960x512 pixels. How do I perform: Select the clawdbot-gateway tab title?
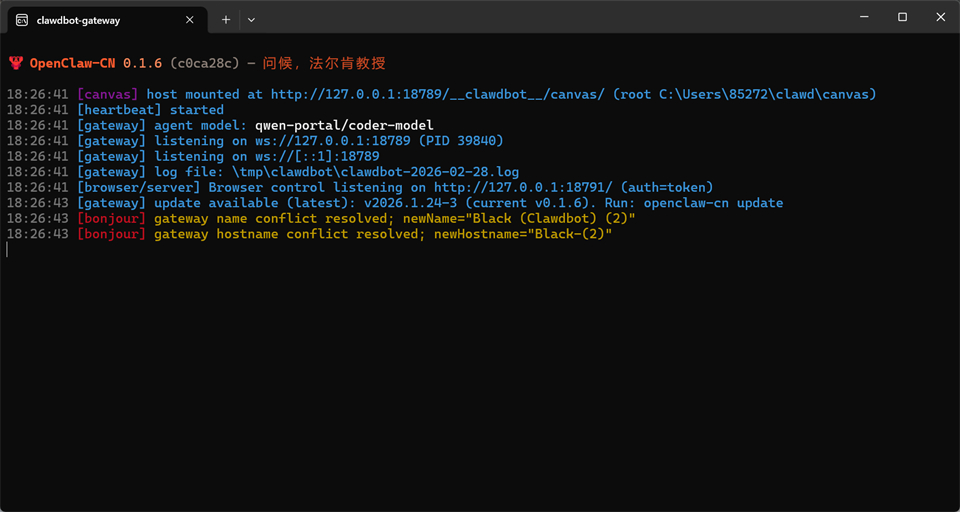(78, 19)
